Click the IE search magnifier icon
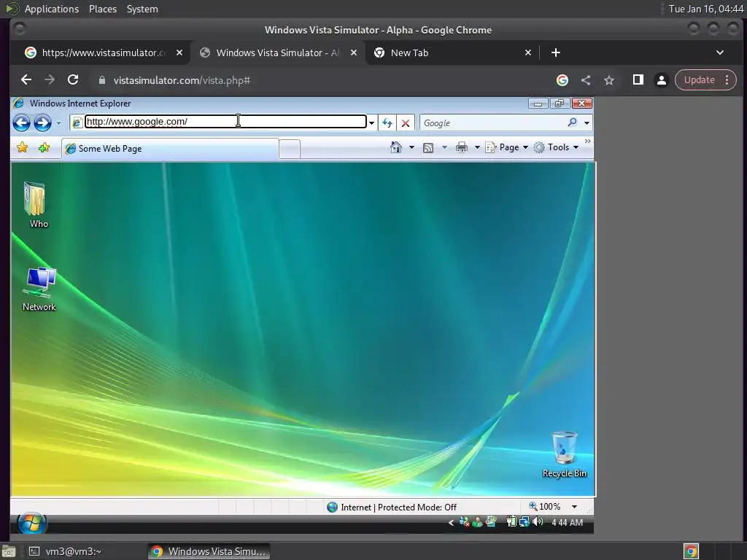The height and width of the screenshot is (560, 747). point(572,122)
